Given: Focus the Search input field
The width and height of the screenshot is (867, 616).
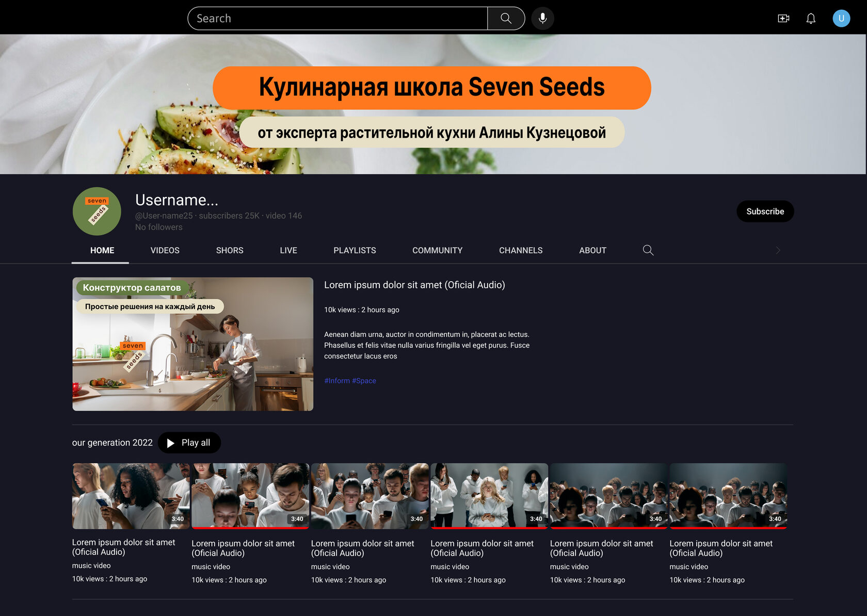Looking at the screenshot, I should (x=338, y=19).
